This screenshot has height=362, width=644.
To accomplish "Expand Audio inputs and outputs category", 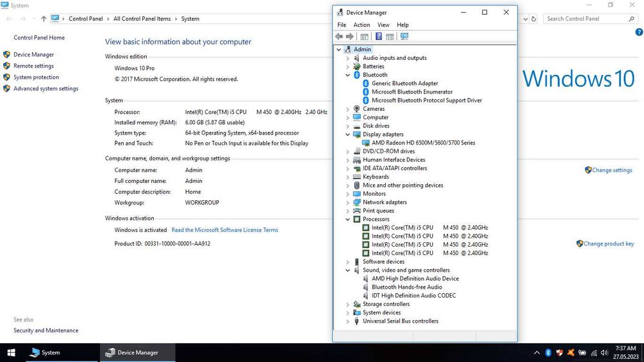I will 348,59.
